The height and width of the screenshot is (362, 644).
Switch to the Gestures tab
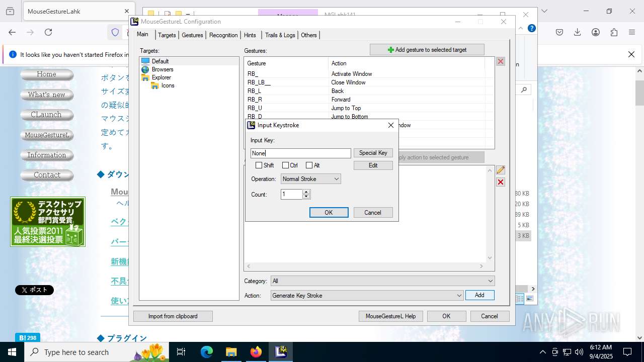[x=192, y=35]
